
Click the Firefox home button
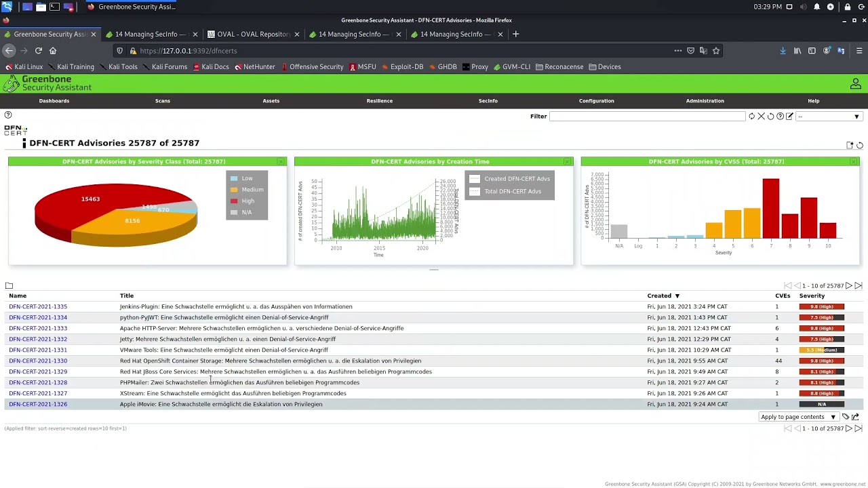[x=53, y=51]
